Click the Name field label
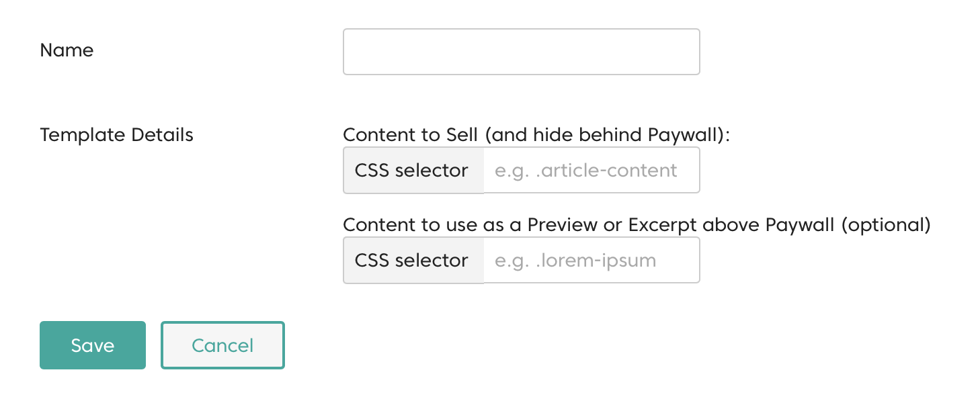Viewport: 980px width, 407px height. point(67,50)
